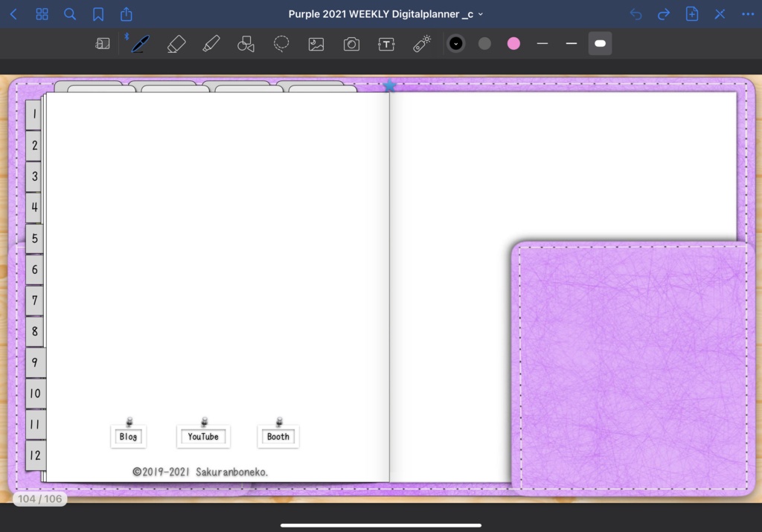Add a new page
762x532 pixels.
click(692, 13)
